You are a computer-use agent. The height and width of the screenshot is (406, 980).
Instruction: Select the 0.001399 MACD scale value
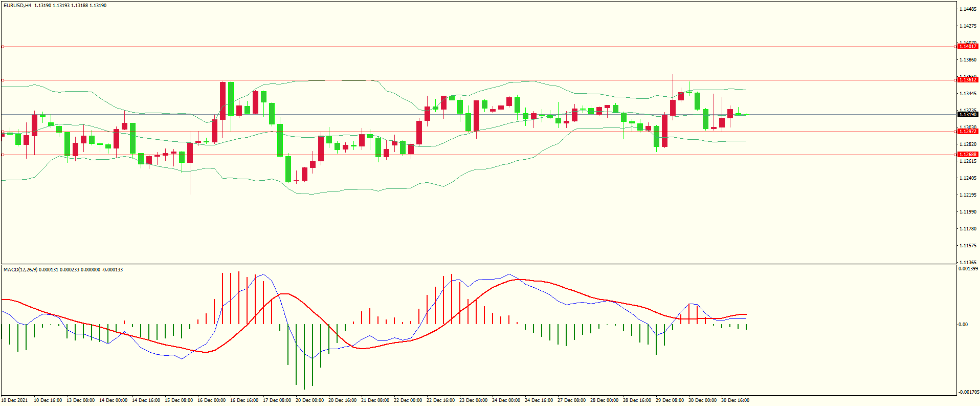click(x=968, y=269)
